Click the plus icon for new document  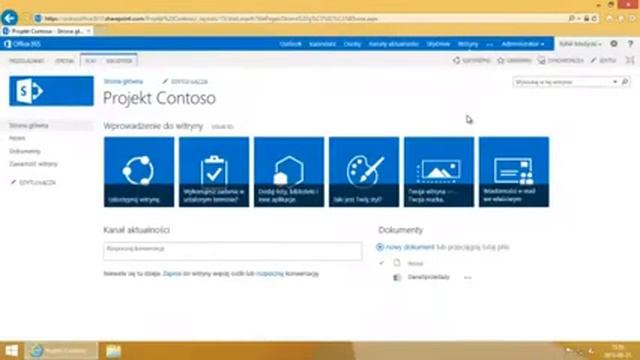(380, 247)
